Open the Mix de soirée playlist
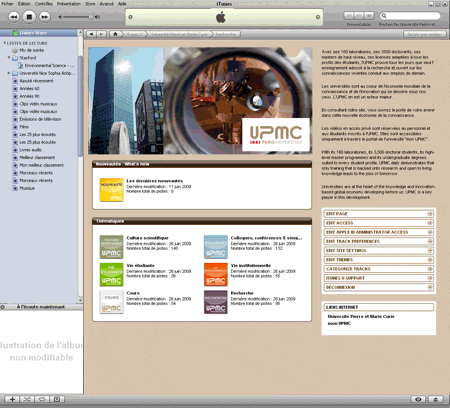 point(32,50)
